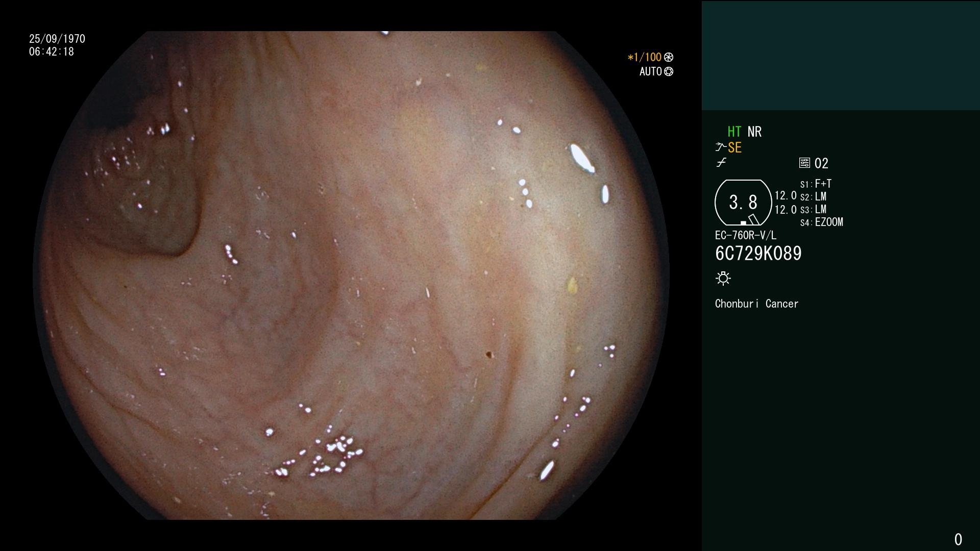Click the green HT indicator
The image size is (980, 551).
[x=734, y=132]
